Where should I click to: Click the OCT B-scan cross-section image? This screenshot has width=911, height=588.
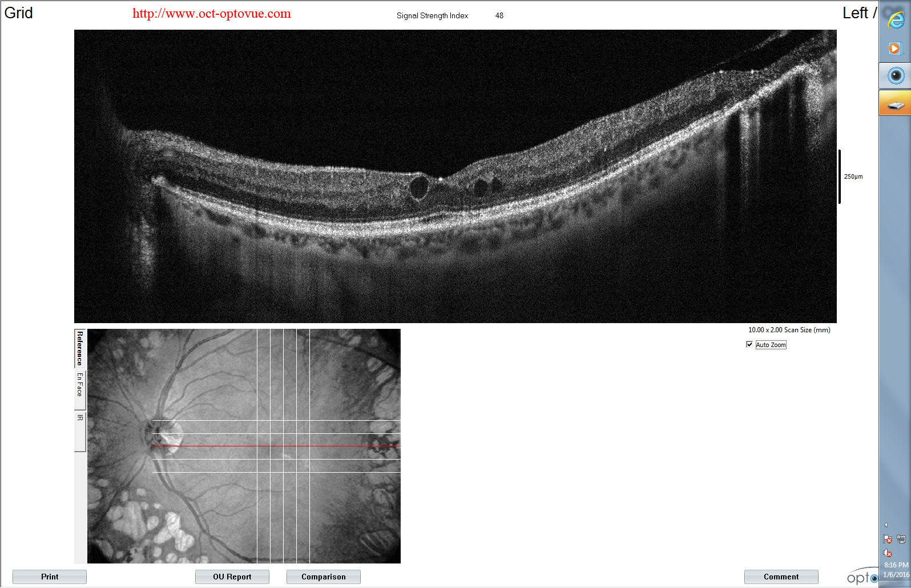[455, 176]
